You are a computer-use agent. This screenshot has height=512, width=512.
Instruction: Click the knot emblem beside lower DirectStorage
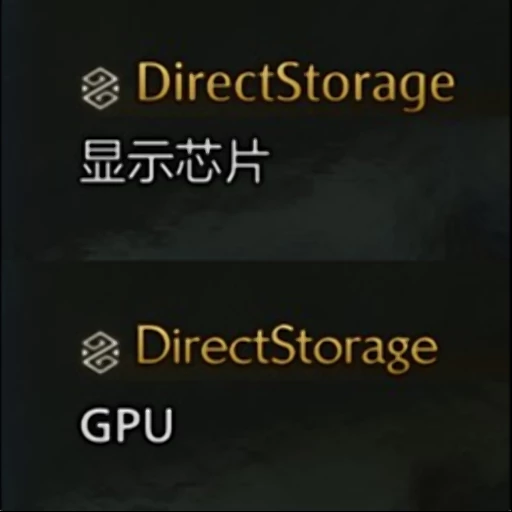pos(100,352)
